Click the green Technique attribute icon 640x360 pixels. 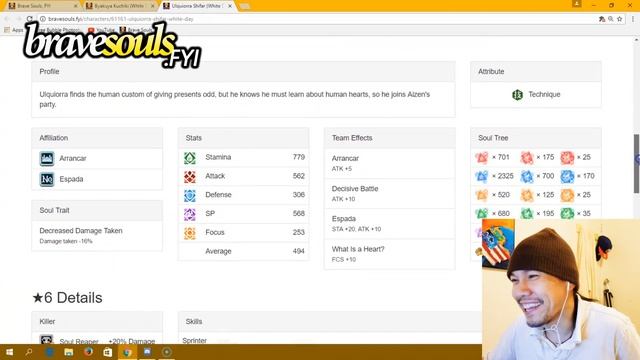tap(518, 95)
